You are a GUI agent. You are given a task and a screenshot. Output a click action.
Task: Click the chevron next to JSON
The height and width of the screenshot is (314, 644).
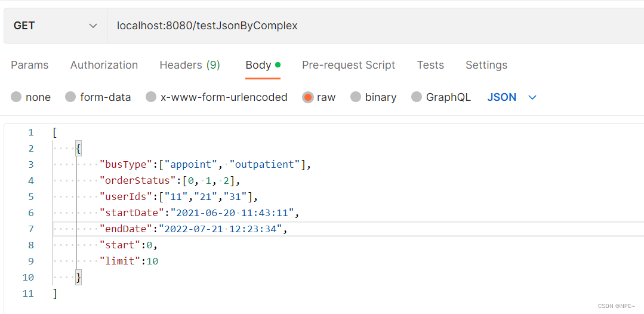click(x=532, y=97)
